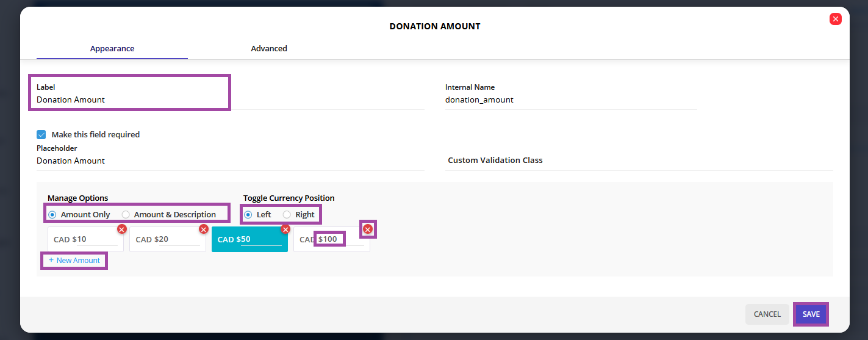The height and width of the screenshot is (340, 868).
Task: Set currency position to Left
Action: coord(257,214)
